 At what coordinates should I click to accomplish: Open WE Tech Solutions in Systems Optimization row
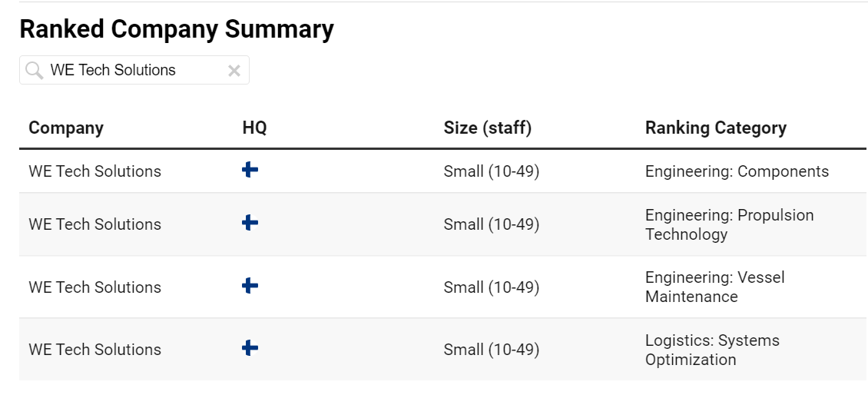pyautogui.click(x=95, y=350)
